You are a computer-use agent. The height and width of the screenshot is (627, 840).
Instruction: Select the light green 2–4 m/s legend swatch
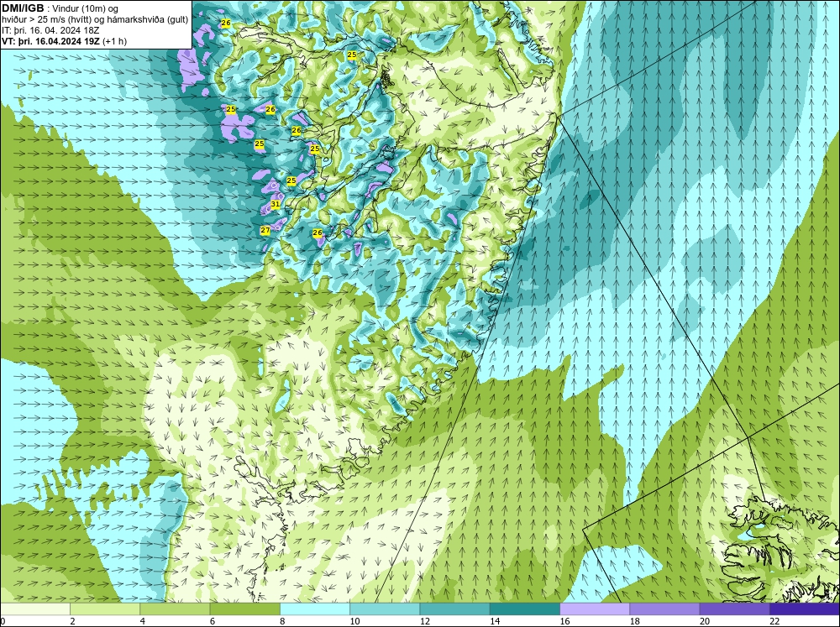(x=105, y=609)
